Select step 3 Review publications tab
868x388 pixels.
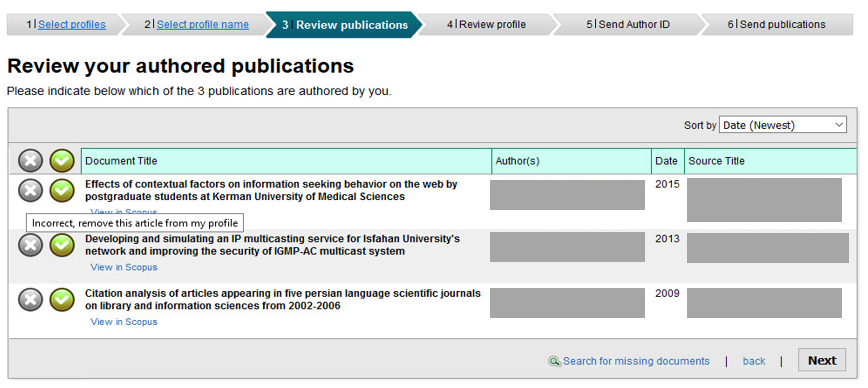point(344,25)
